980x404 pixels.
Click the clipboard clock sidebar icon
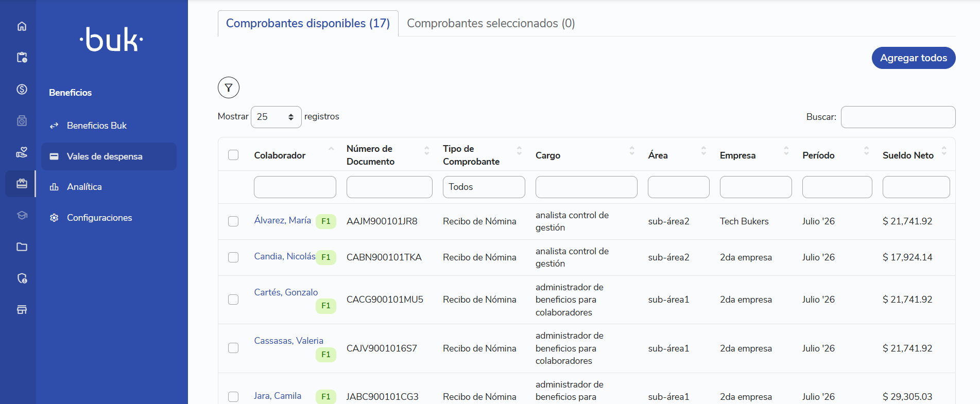point(22,57)
